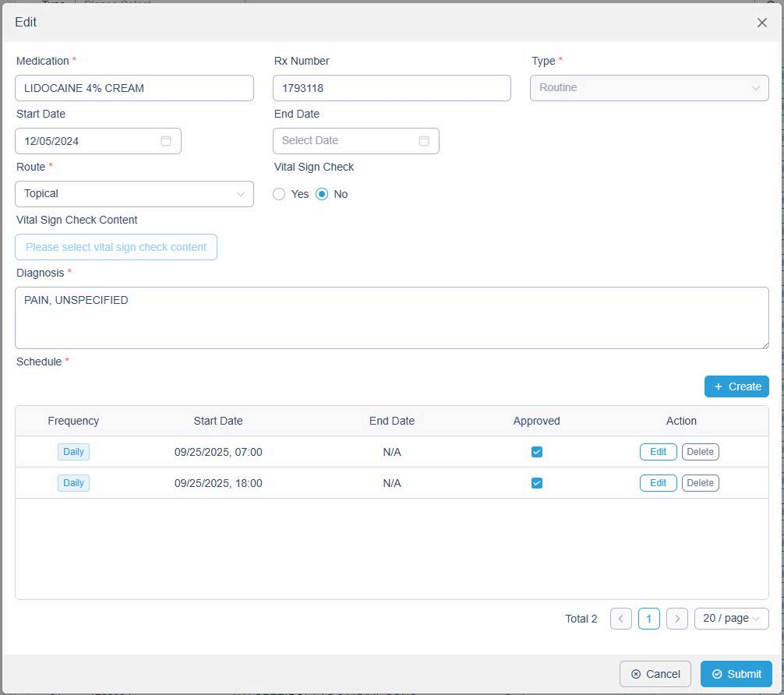Open the Type dropdown showing Routine
Screen dimensions: 784x695
tap(648, 88)
